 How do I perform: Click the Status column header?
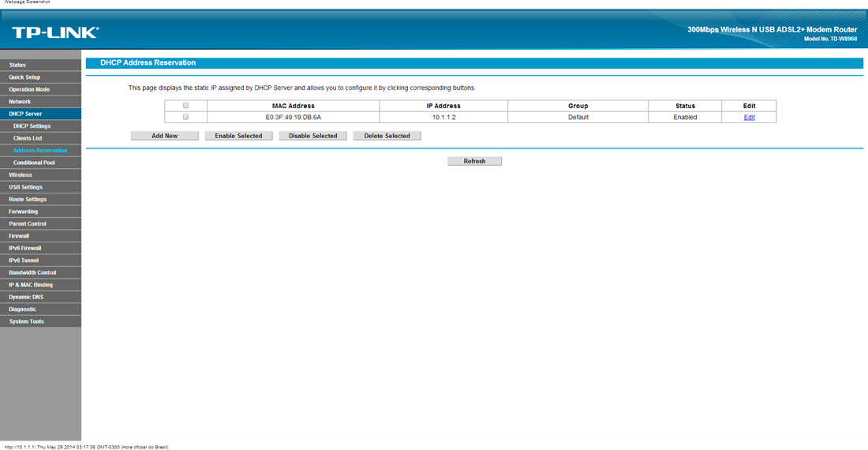tap(685, 106)
